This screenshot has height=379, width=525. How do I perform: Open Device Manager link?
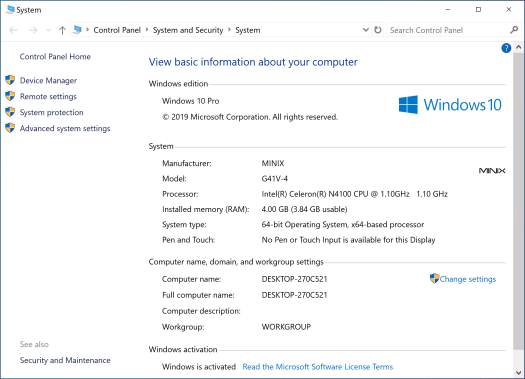tap(48, 81)
